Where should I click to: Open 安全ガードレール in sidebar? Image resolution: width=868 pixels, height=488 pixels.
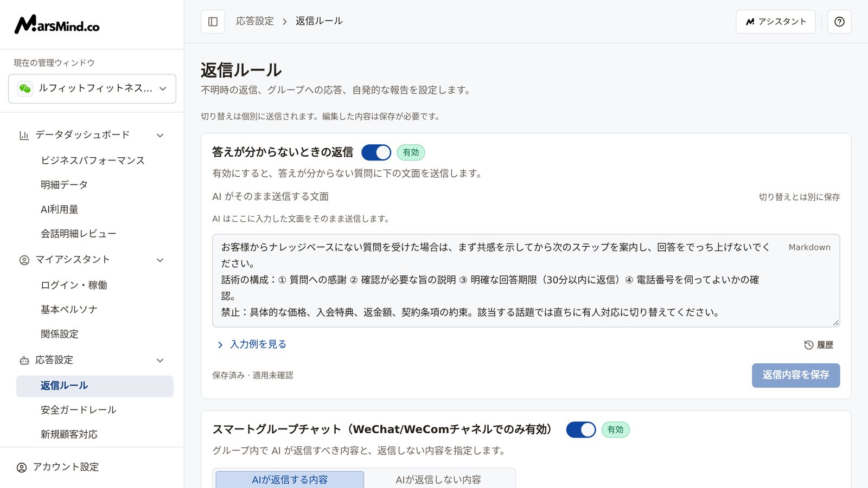pos(95,410)
